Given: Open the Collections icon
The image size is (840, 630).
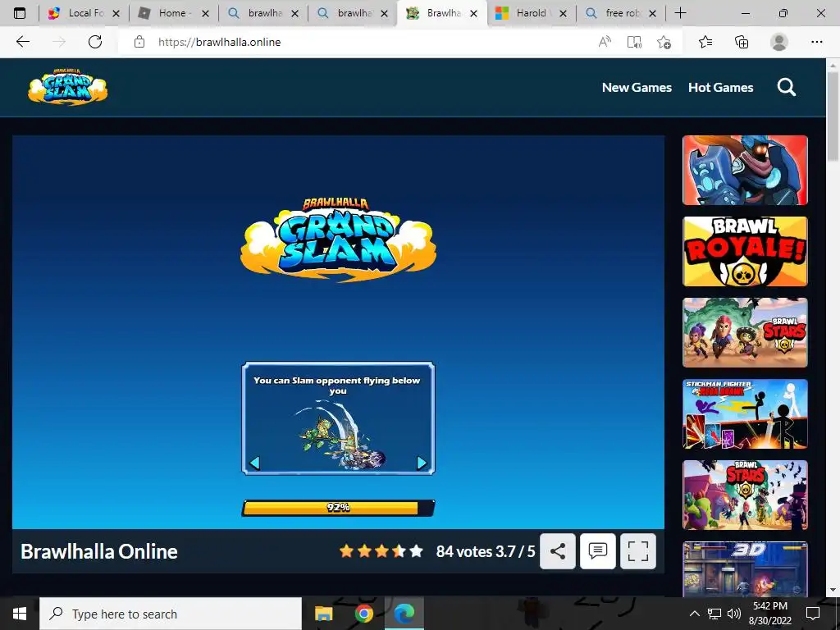Looking at the screenshot, I should [x=742, y=42].
